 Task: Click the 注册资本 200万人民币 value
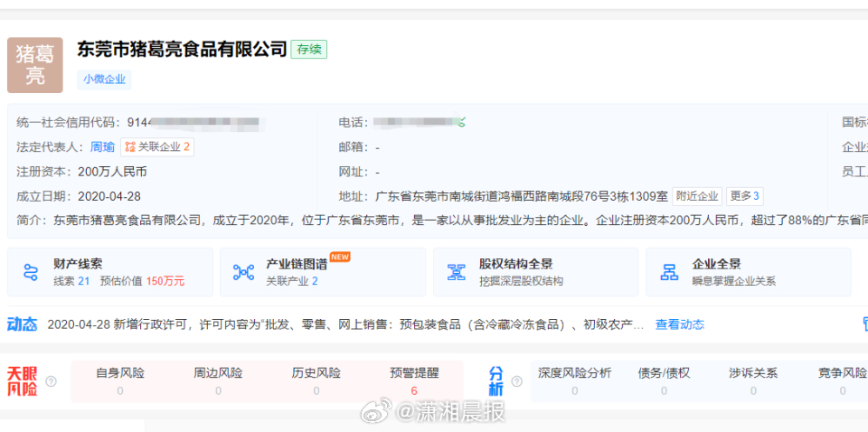(112, 172)
